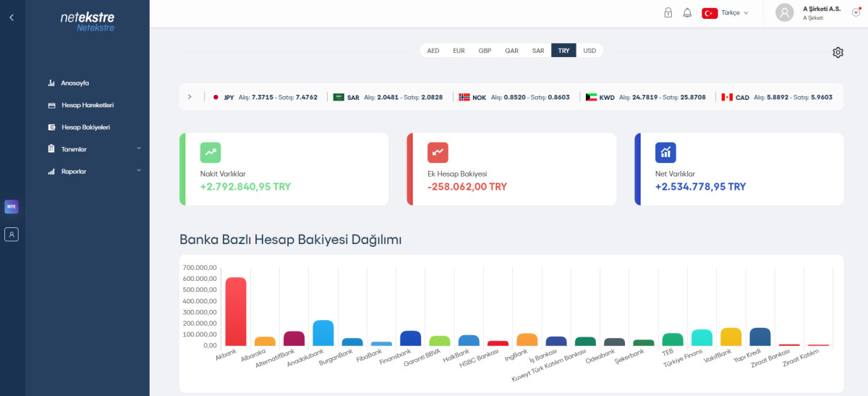Click the blue Net Varlıklar chart icon
The width and height of the screenshot is (868, 396).
[665, 152]
